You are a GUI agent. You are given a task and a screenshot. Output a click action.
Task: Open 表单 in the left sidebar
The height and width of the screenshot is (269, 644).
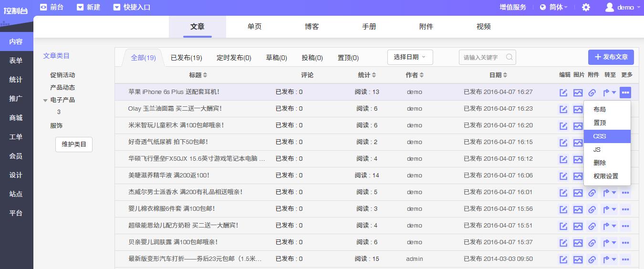[16, 61]
